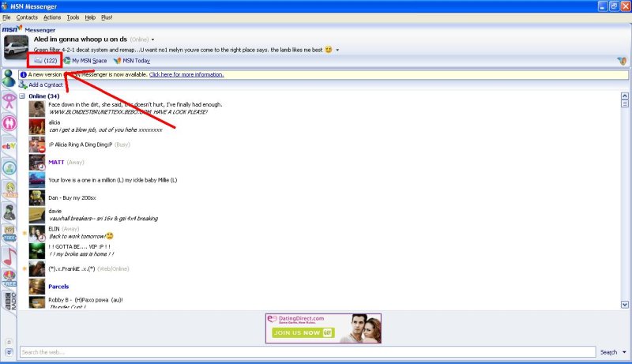The height and width of the screenshot is (364, 632).
Task: Open the email inbox showing (122)
Action: 45,61
